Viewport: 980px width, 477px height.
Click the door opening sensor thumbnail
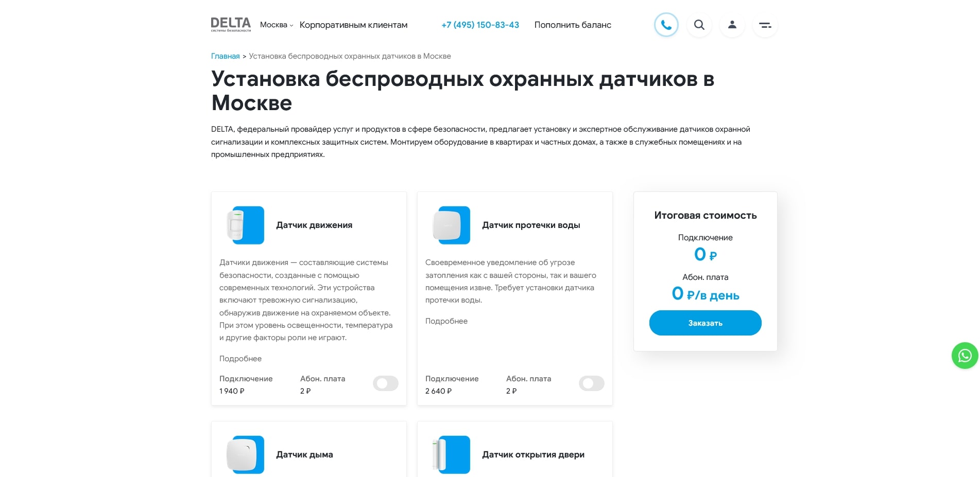[x=451, y=454]
